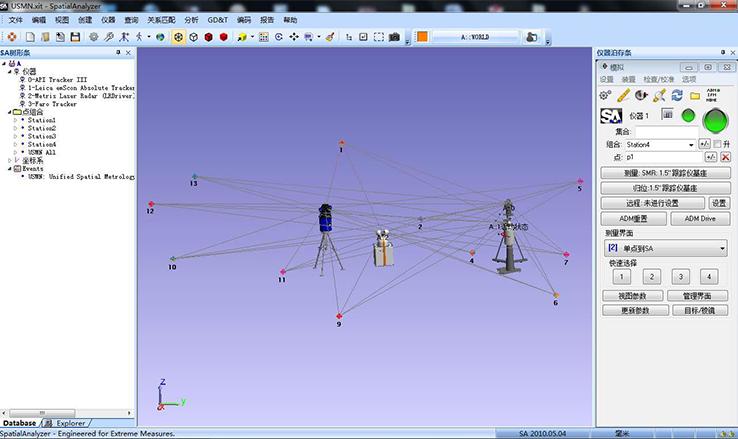Click the yellow pencil icon in instrument panel
Image resolution: width=738 pixels, height=439 pixels.
pyautogui.click(x=624, y=96)
